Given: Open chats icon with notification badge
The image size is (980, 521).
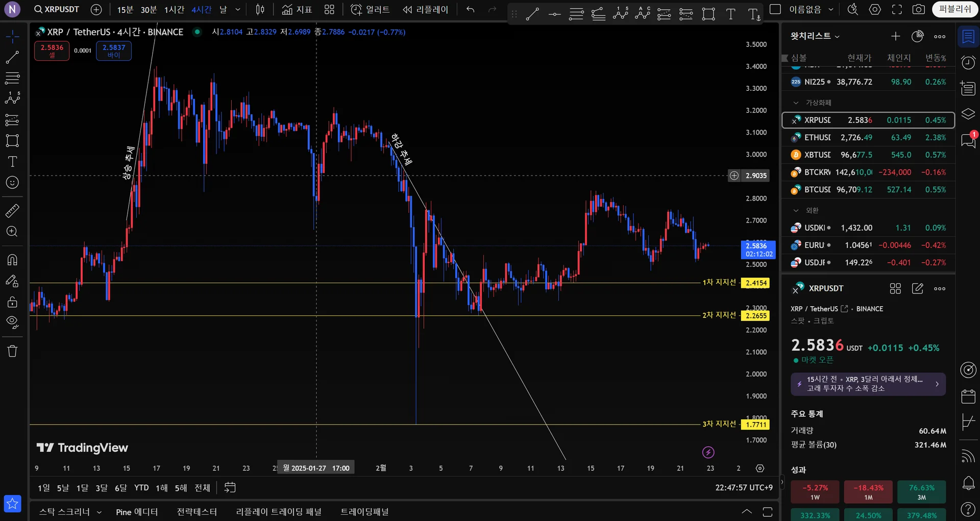Looking at the screenshot, I should [968, 140].
